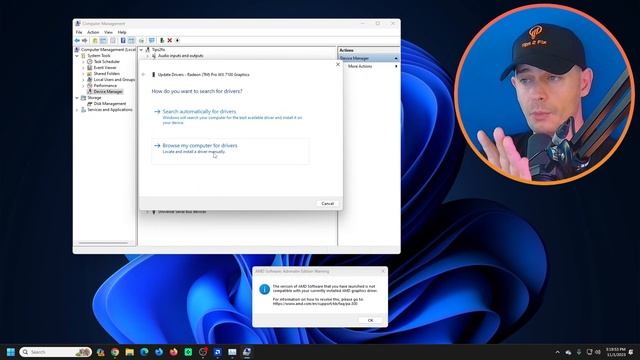Select Task Scheduler in the tree
This screenshot has height=360, width=640.
[x=107, y=62]
